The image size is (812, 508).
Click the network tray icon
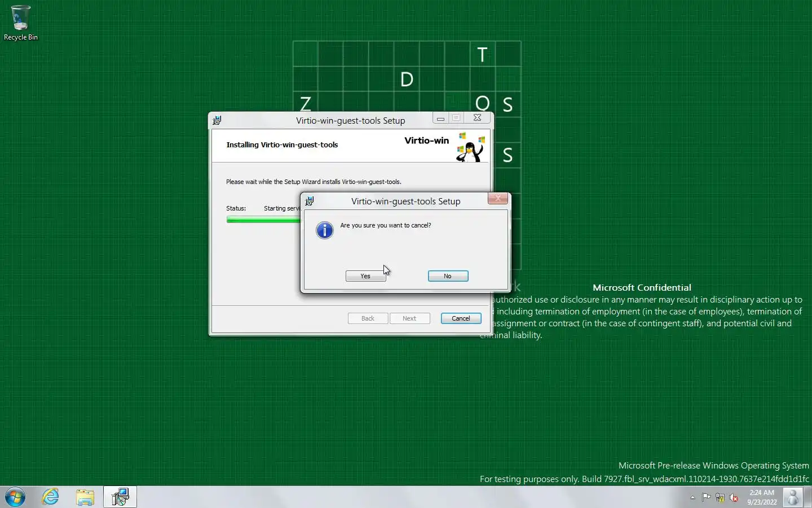pyautogui.click(x=720, y=497)
